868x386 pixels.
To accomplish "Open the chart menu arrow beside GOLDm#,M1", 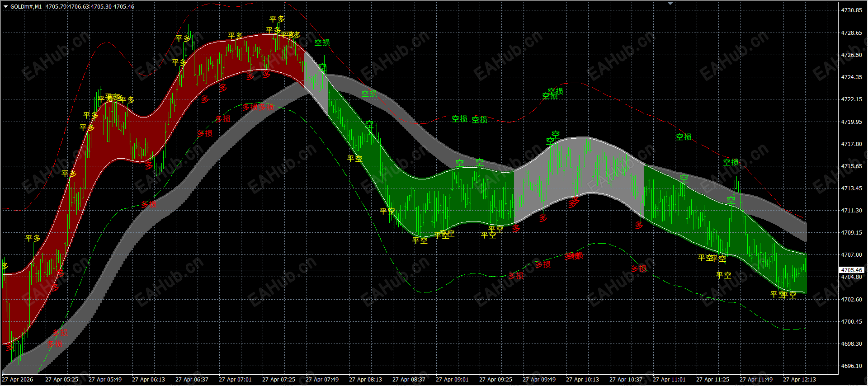I will pyautogui.click(x=5, y=7).
